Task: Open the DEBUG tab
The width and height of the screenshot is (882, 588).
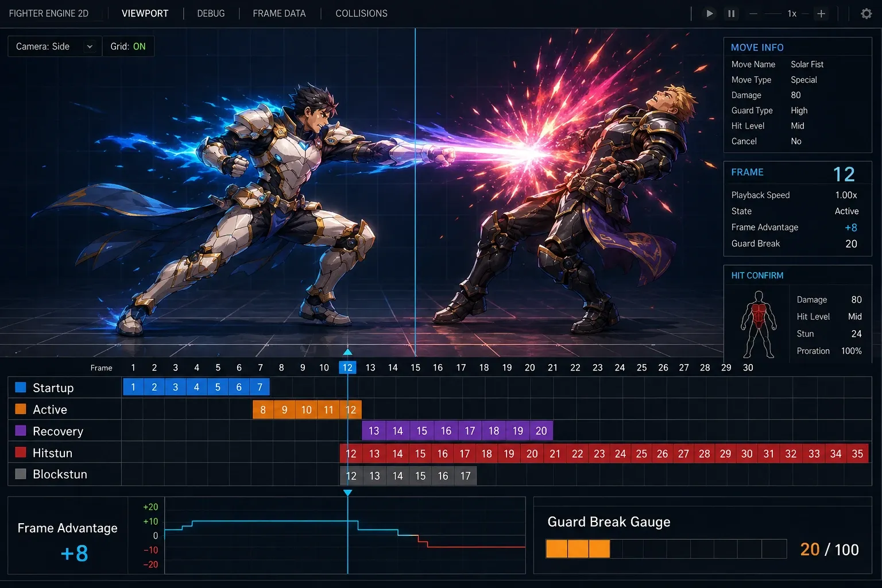Action: 211,13
